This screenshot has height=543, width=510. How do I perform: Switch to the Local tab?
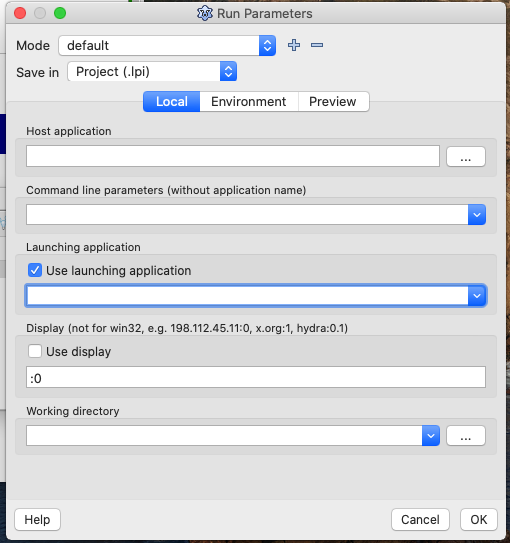click(x=172, y=101)
